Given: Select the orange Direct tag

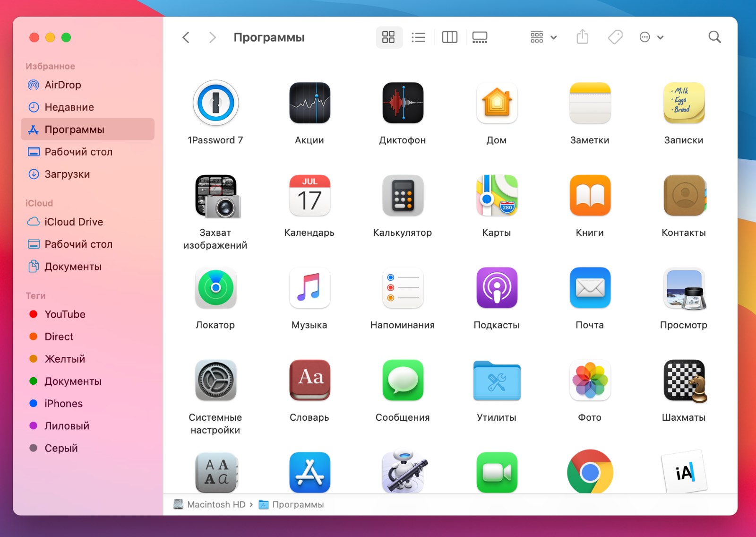Looking at the screenshot, I should [87, 337].
